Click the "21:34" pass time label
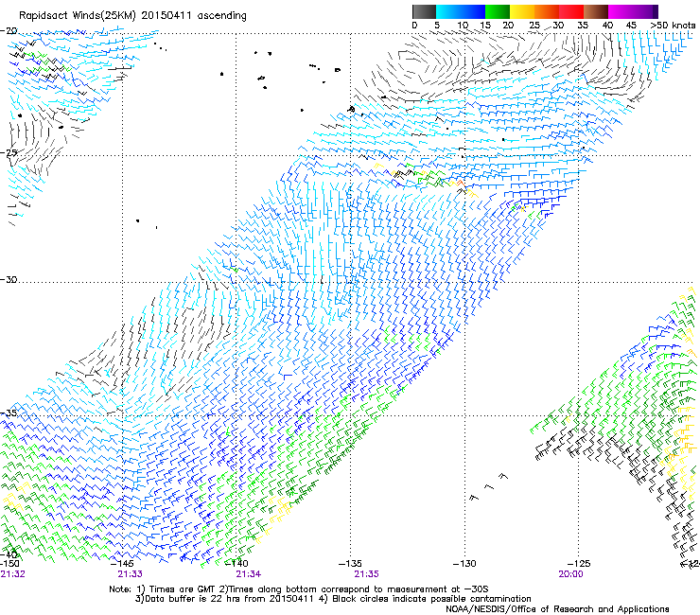This screenshot has height=615, width=700. (249, 574)
